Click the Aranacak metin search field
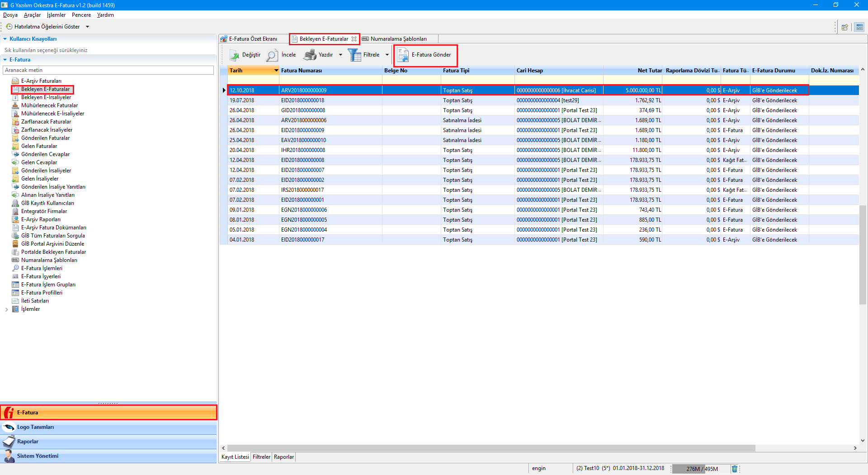868x475 pixels. pos(108,70)
